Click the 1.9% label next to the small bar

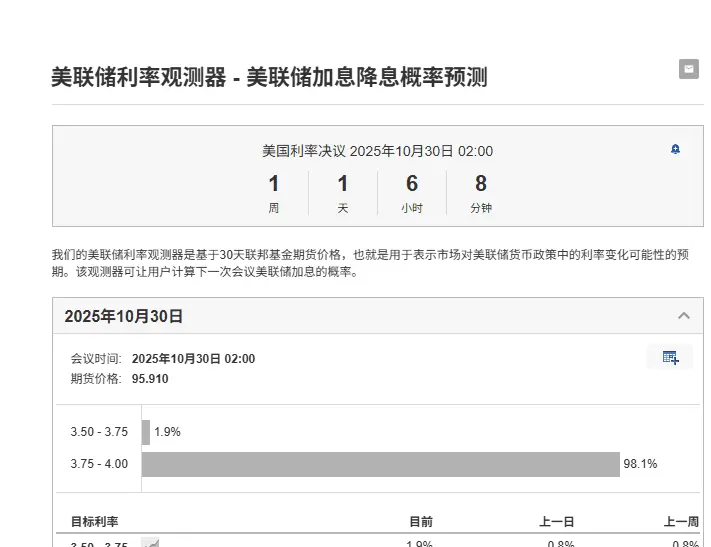coord(167,432)
